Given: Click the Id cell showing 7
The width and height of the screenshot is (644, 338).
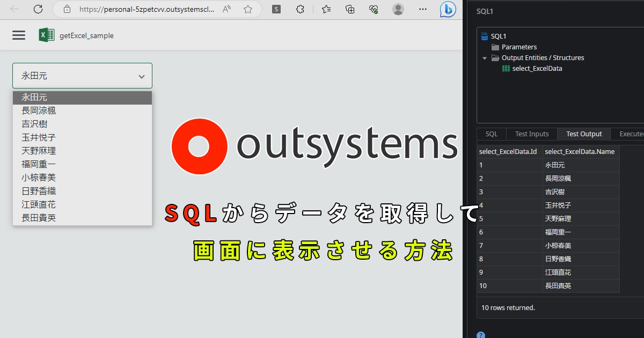Looking at the screenshot, I should pyautogui.click(x=510, y=246).
